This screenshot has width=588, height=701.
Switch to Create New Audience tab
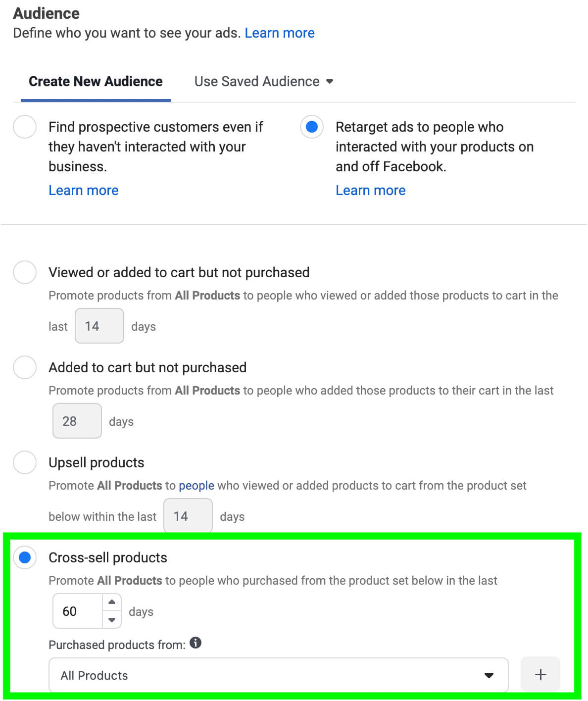96,81
